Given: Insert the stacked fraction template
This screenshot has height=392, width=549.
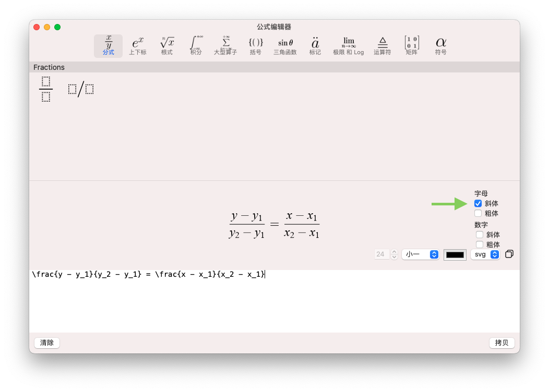Looking at the screenshot, I should (x=46, y=89).
